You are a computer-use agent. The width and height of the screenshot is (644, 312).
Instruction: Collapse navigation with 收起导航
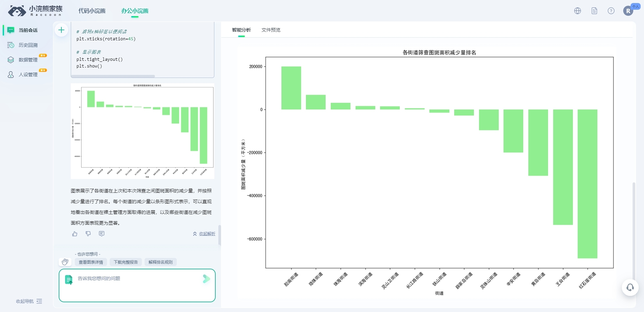point(29,301)
